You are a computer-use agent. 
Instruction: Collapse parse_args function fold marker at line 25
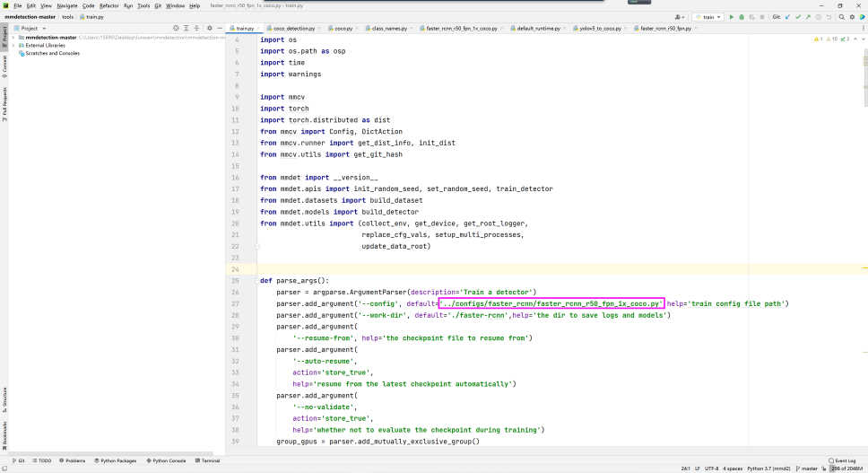click(x=257, y=281)
